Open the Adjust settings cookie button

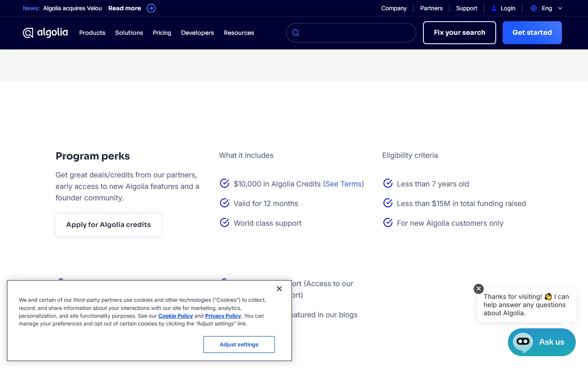(x=239, y=344)
